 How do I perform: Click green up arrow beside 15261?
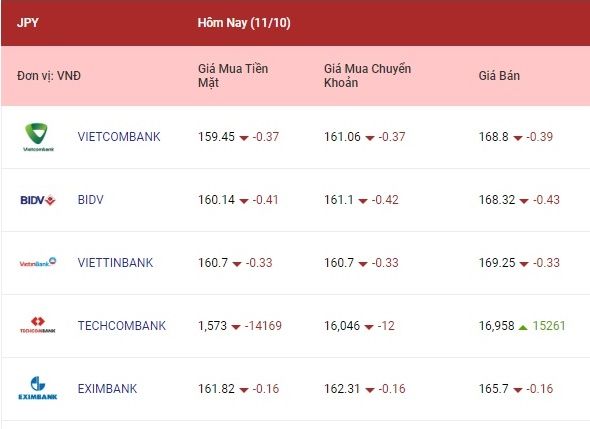click(523, 327)
